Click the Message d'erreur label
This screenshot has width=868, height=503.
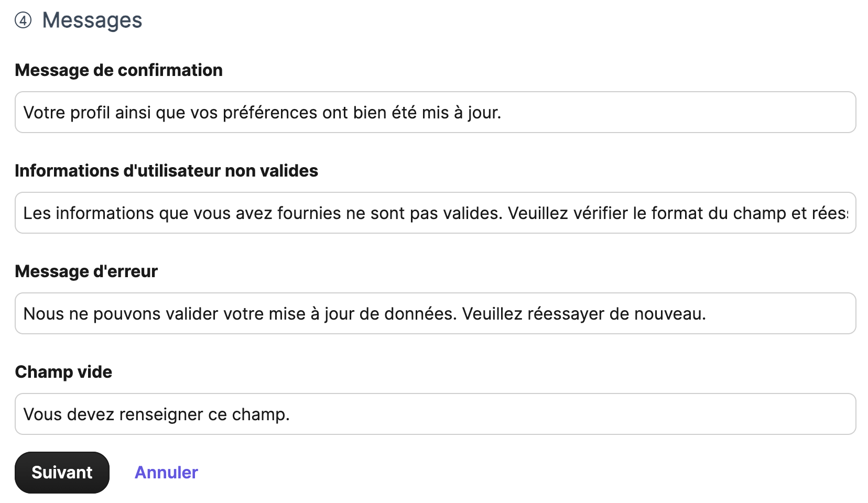[x=86, y=271]
